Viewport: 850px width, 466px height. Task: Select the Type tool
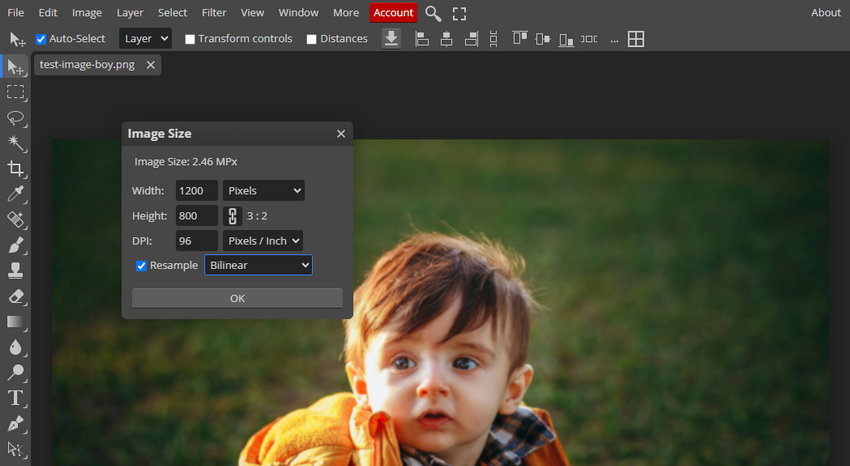point(15,398)
